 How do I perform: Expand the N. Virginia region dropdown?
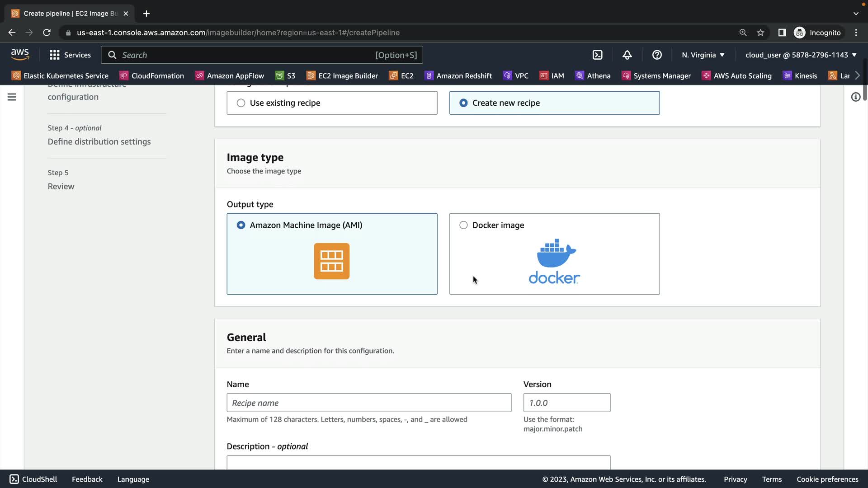[703, 55]
